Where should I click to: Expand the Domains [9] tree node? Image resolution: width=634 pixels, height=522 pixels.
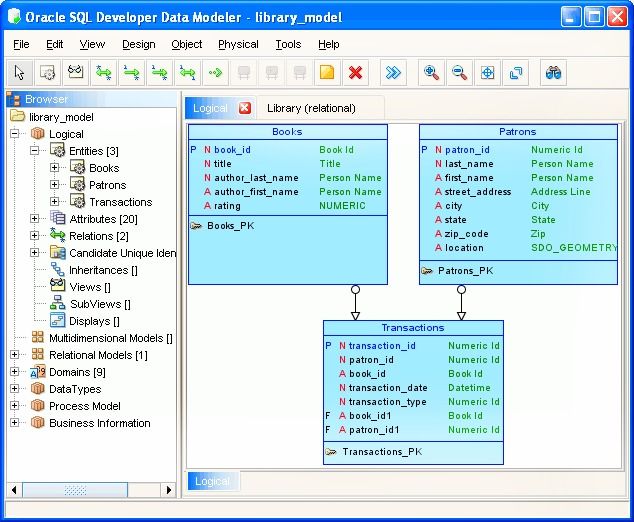click(15, 372)
